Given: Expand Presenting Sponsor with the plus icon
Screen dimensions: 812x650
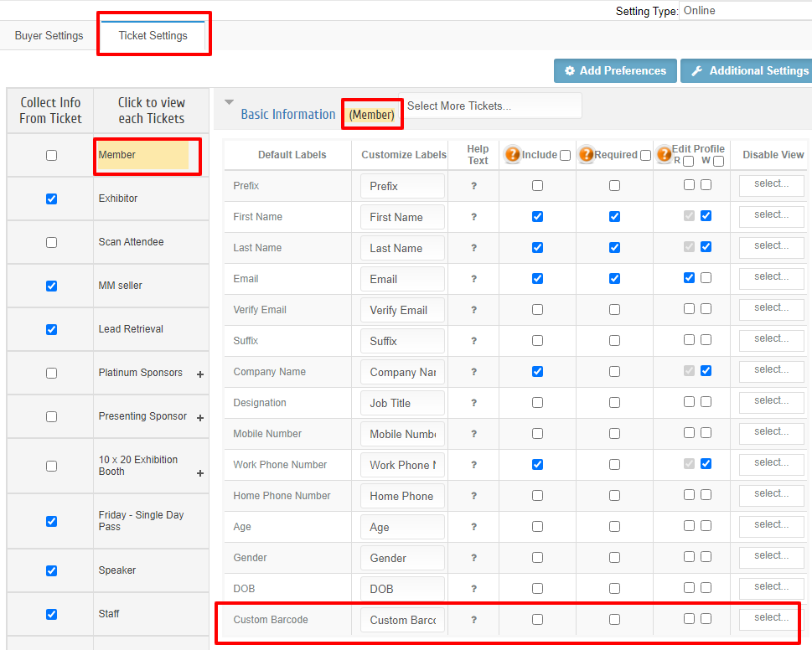Looking at the screenshot, I should [x=200, y=418].
